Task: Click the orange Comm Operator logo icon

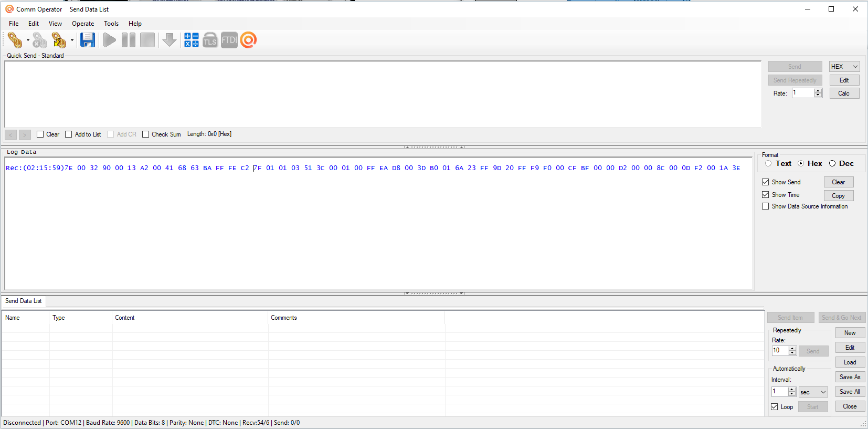Action: [x=248, y=40]
